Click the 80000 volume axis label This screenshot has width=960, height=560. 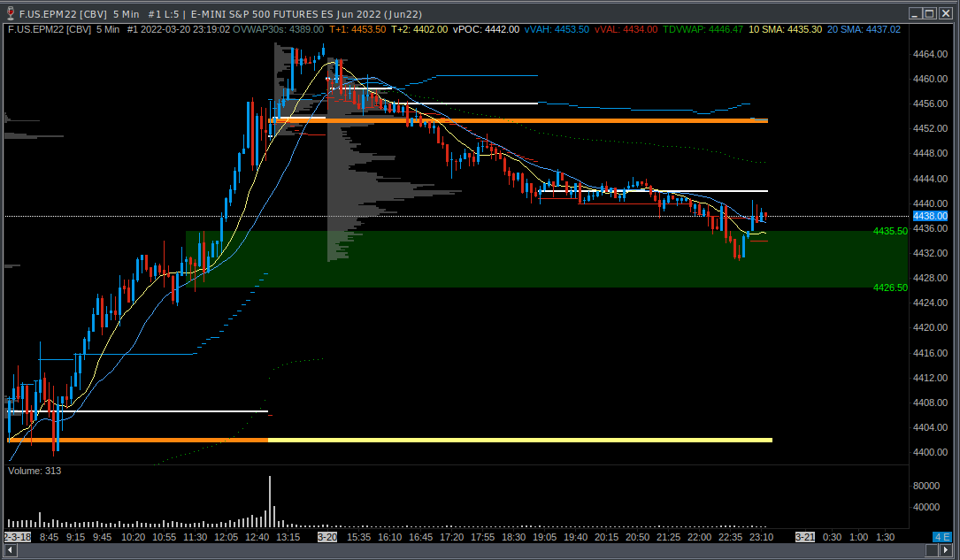[926, 486]
